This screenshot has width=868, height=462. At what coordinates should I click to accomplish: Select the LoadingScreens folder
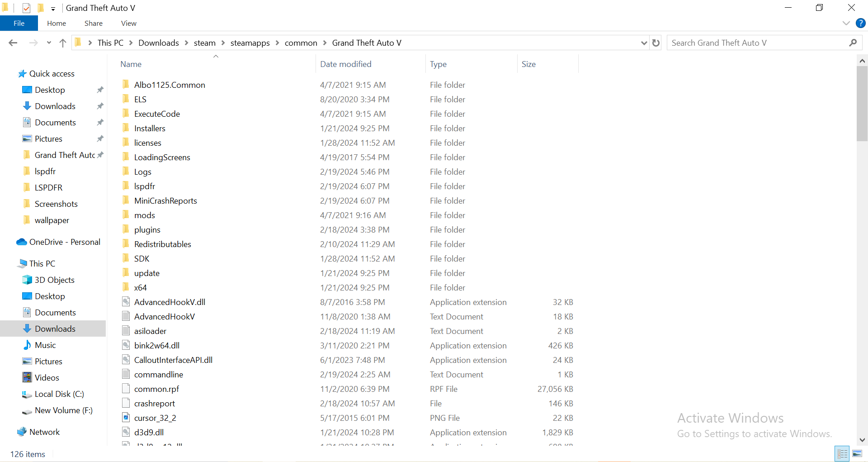pos(162,157)
